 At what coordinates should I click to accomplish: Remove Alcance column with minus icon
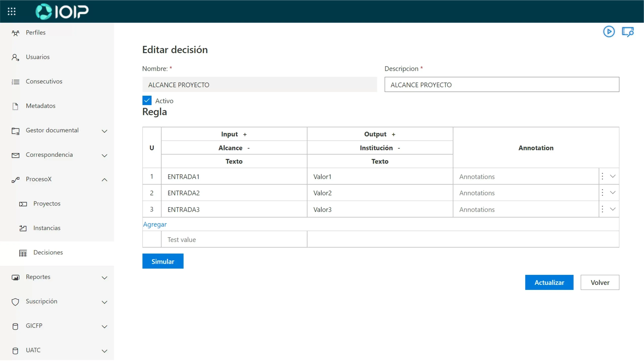[x=249, y=148]
